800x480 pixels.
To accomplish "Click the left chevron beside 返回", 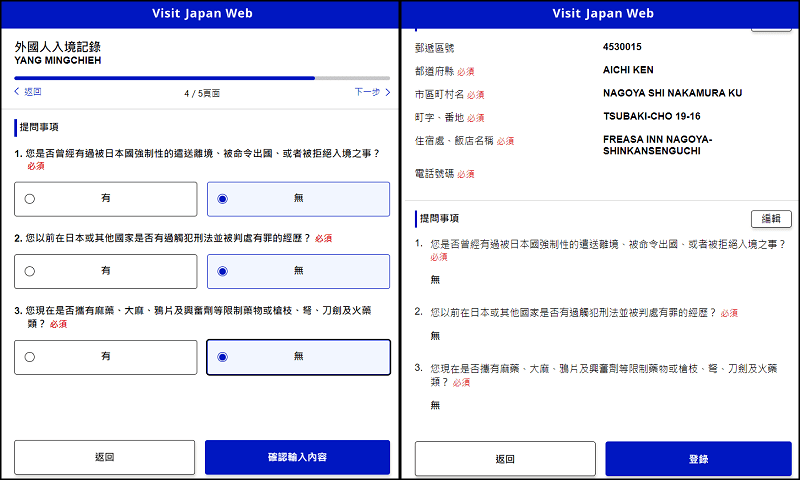I will point(17,91).
